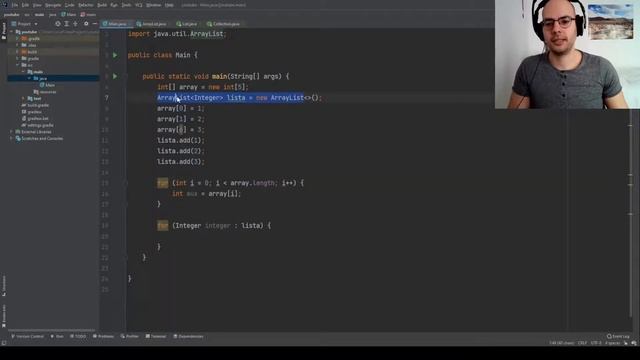Expand External Libraries node
640x360 pixels.
coord(11,132)
